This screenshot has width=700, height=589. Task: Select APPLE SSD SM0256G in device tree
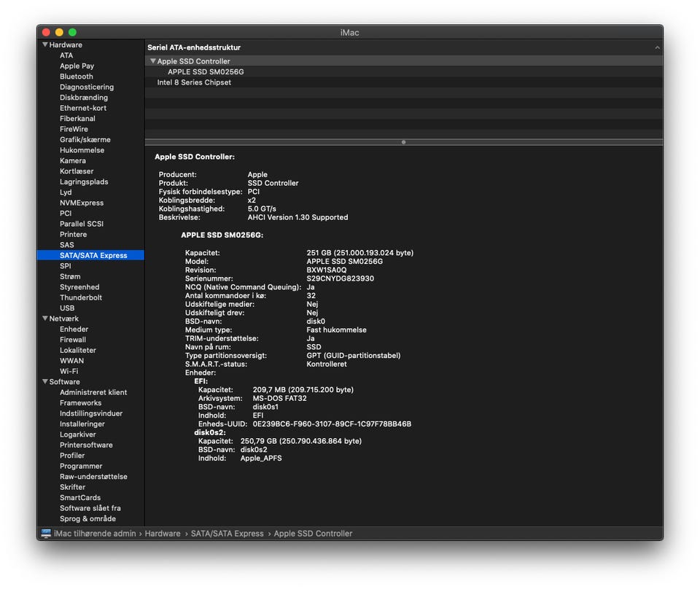point(206,72)
